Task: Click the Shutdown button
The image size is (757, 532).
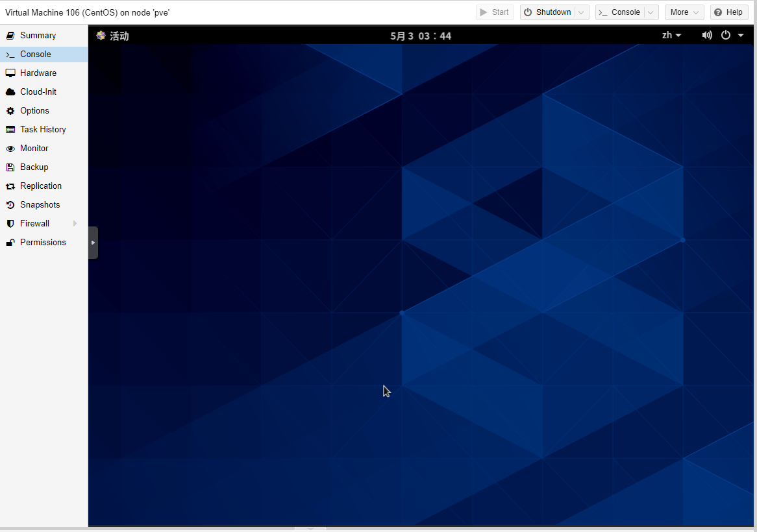Action: (547, 12)
